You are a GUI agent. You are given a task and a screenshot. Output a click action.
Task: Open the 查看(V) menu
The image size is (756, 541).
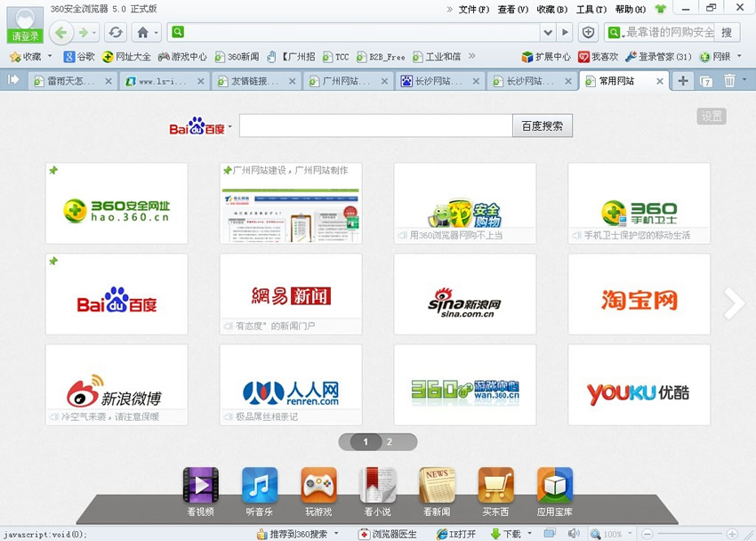(x=512, y=9)
